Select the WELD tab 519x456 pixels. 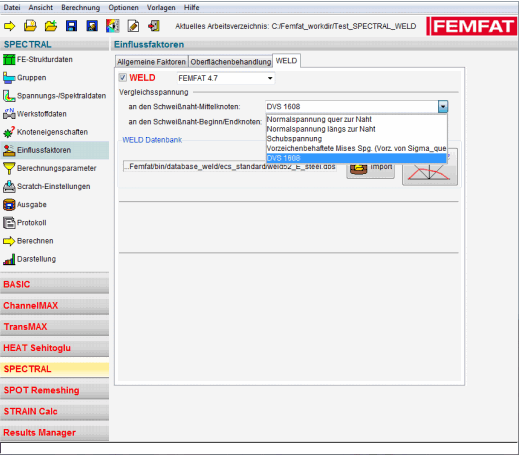[x=287, y=61]
